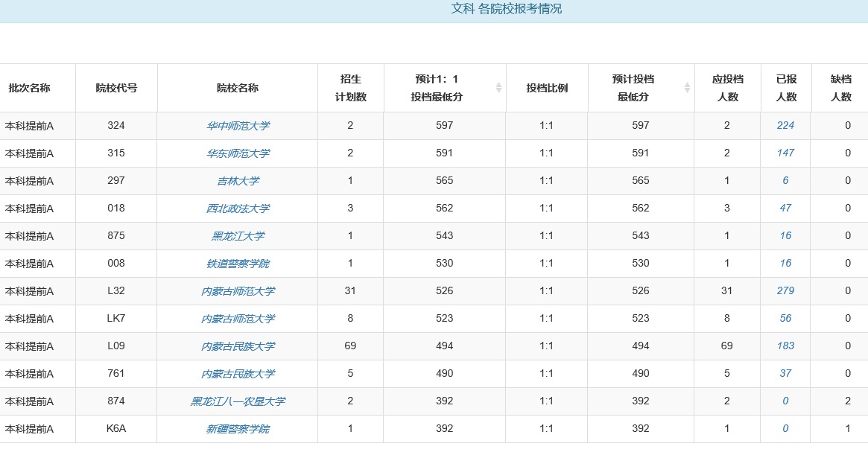Image resolution: width=868 pixels, height=455 pixels.
Task: Open applicant count 224 for 华中师范大学
Action: point(785,126)
